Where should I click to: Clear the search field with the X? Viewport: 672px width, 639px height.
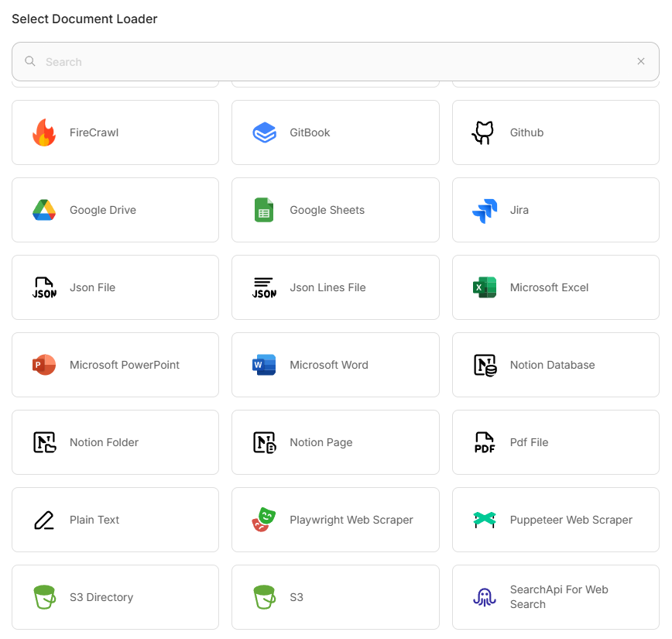641,61
